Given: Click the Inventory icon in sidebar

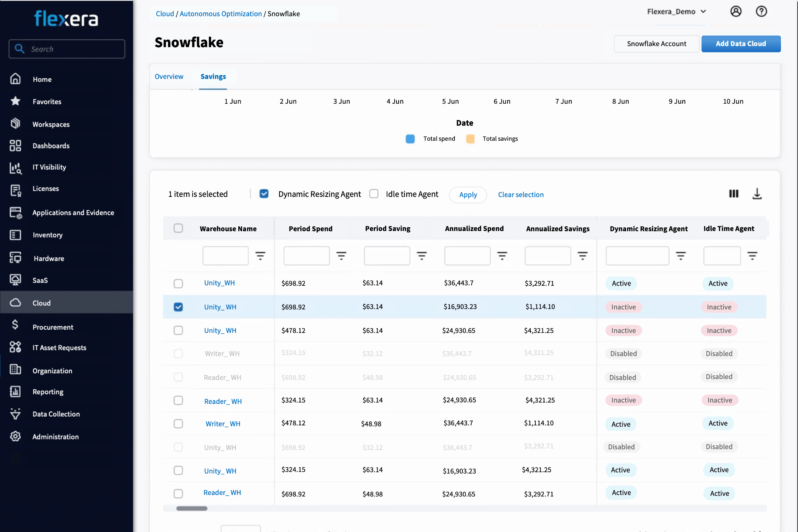Looking at the screenshot, I should pyautogui.click(x=15, y=235).
